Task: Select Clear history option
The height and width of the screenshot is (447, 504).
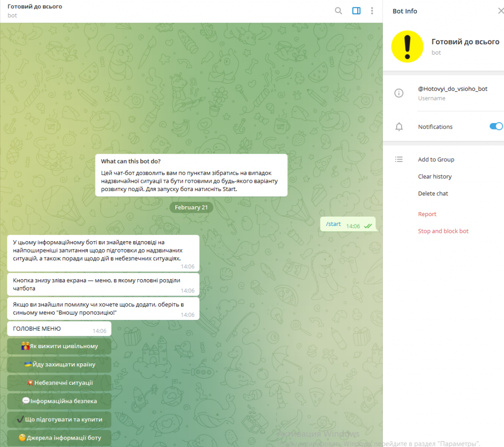Action: pos(435,177)
